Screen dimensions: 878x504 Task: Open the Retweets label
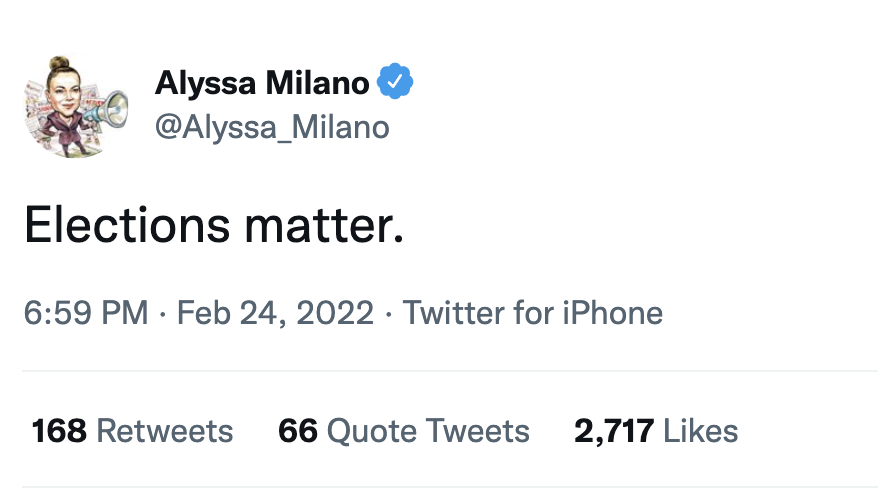point(165,431)
